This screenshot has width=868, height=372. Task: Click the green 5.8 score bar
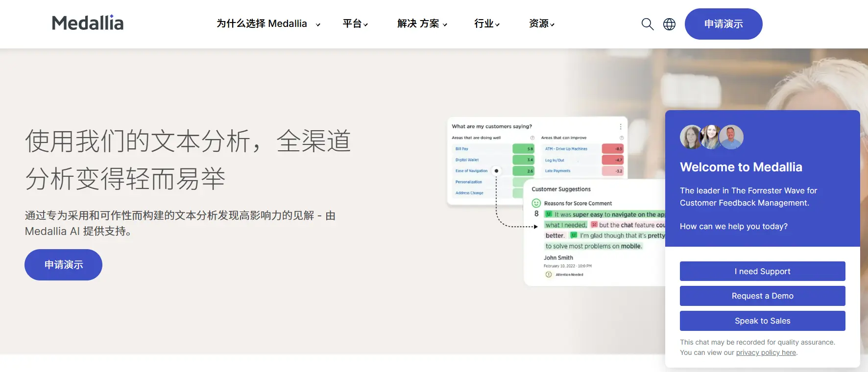(524, 149)
